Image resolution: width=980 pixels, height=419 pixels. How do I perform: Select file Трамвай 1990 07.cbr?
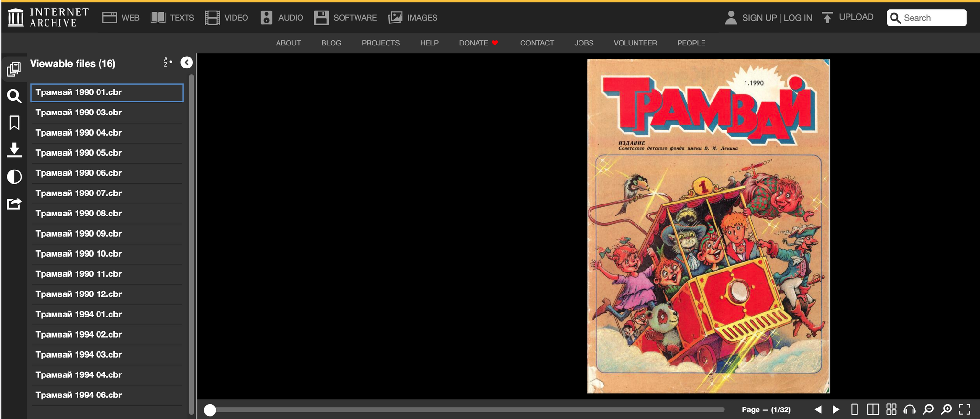click(107, 193)
